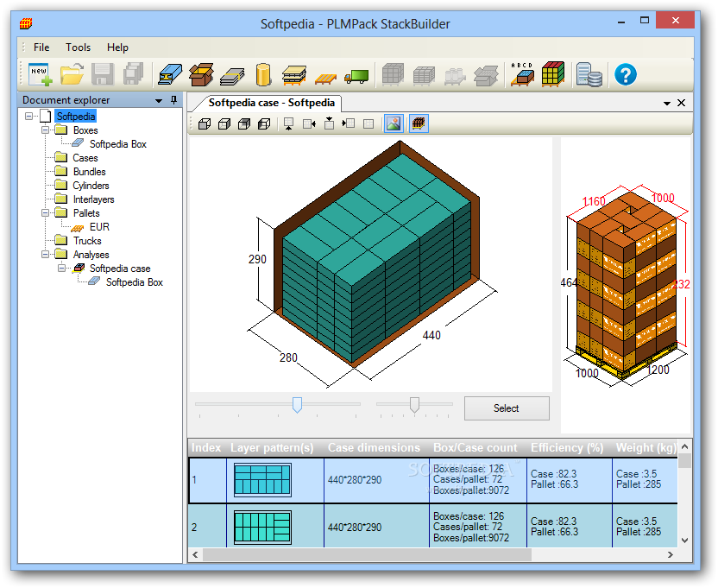This screenshot has height=588, width=718.
Task: Switch to the view with the right-side left arrow
Action: coord(309,123)
